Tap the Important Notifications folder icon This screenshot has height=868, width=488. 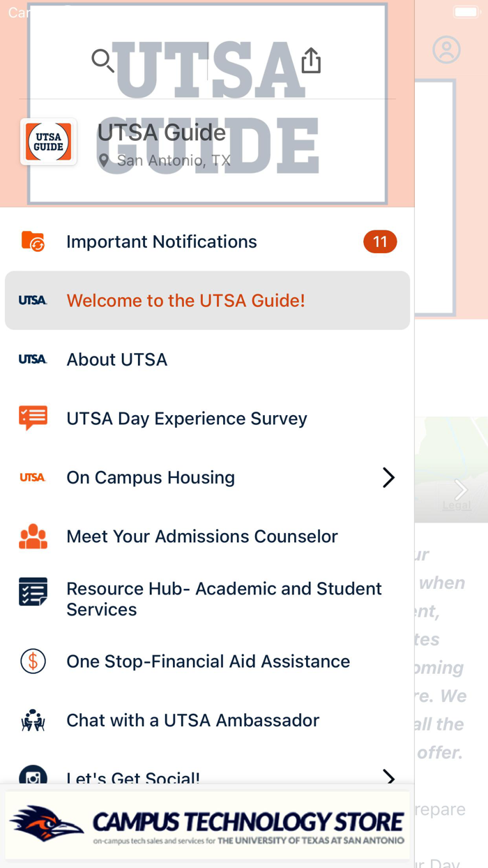point(33,241)
